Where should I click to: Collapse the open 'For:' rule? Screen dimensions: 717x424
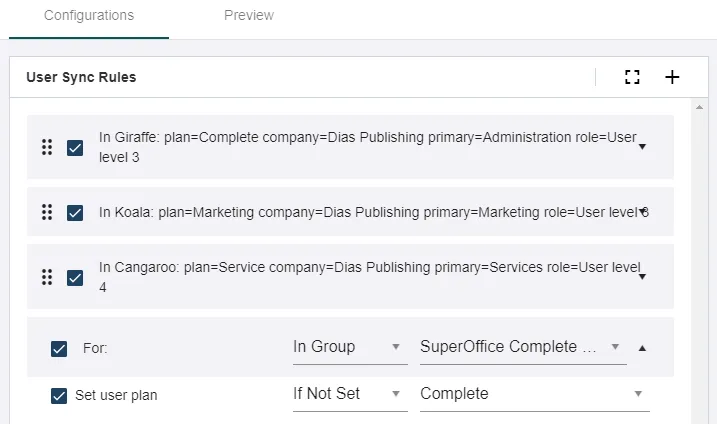[642, 348]
